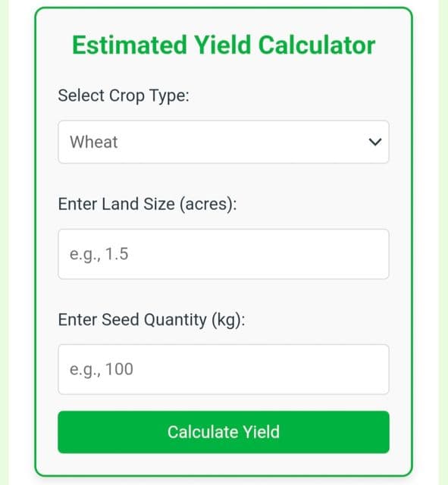Image resolution: width=448 pixels, height=485 pixels.
Task: Expand the crop type selector list
Action: tap(224, 142)
